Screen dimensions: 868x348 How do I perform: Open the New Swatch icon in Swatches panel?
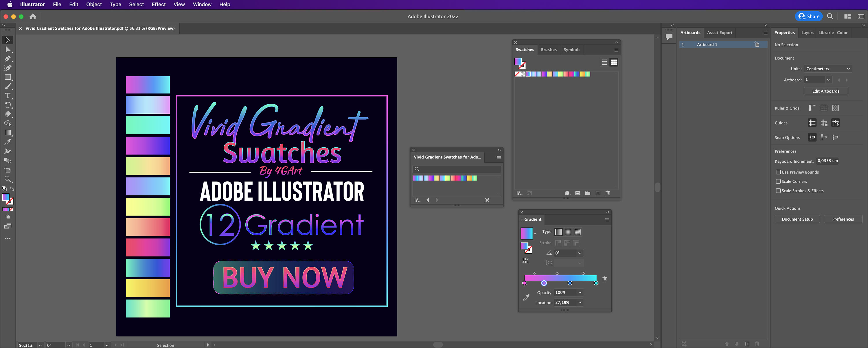coord(598,193)
